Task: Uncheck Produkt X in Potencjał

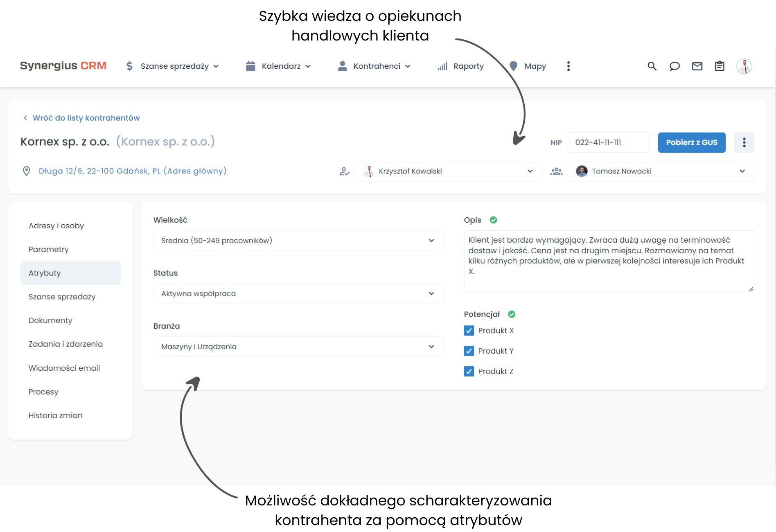Action: click(x=469, y=331)
